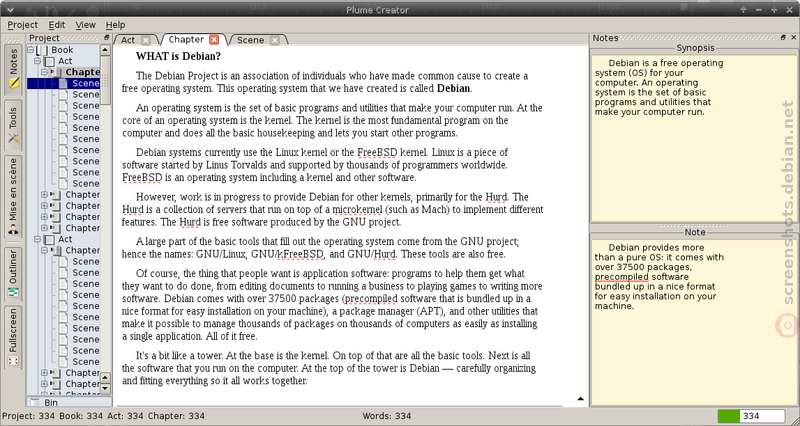Image resolution: width=800 pixels, height=426 pixels.
Task: Collapse the bold expanded Chapter node
Action: click(x=44, y=72)
